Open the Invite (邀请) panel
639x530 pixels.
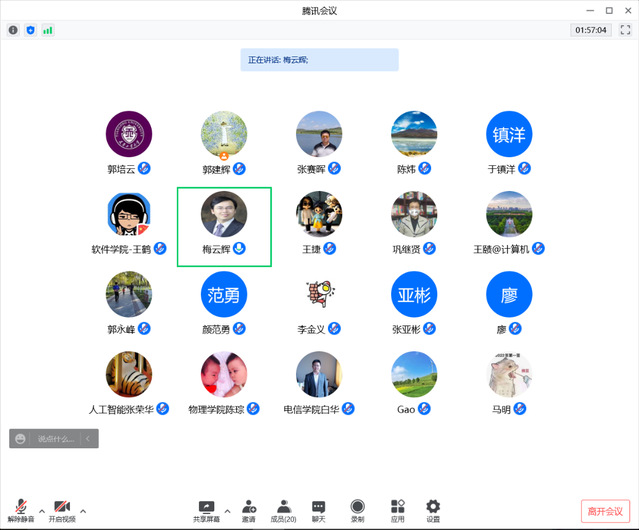pyautogui.click(x=248, y=510)
